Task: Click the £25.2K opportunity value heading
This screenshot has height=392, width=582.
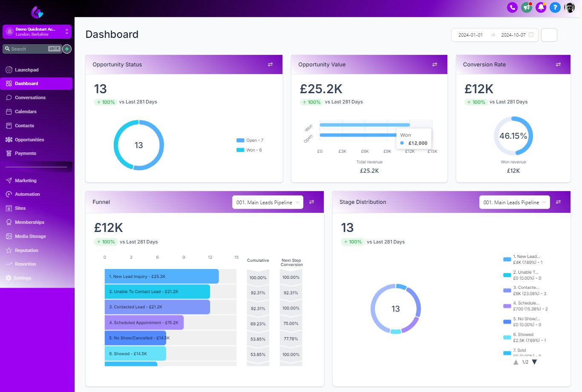Action: coord(321,89)
